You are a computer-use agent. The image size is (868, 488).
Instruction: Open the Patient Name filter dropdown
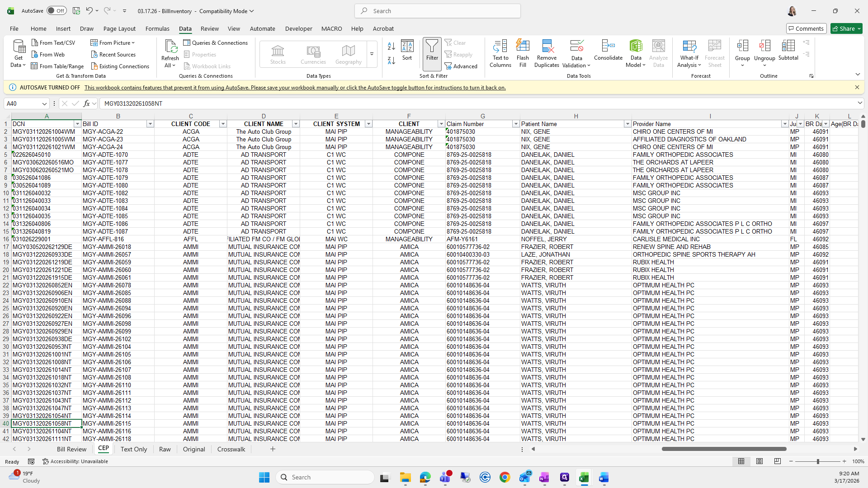coord(627,124)
